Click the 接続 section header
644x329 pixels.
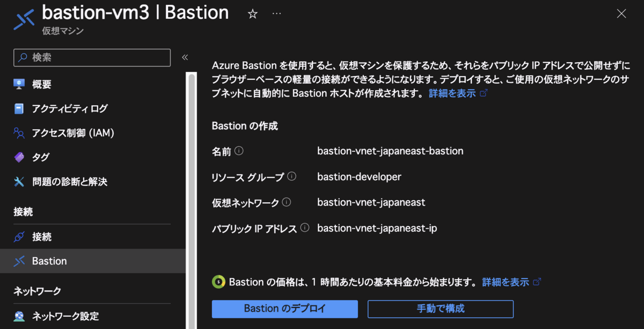[x=23, y=212]
